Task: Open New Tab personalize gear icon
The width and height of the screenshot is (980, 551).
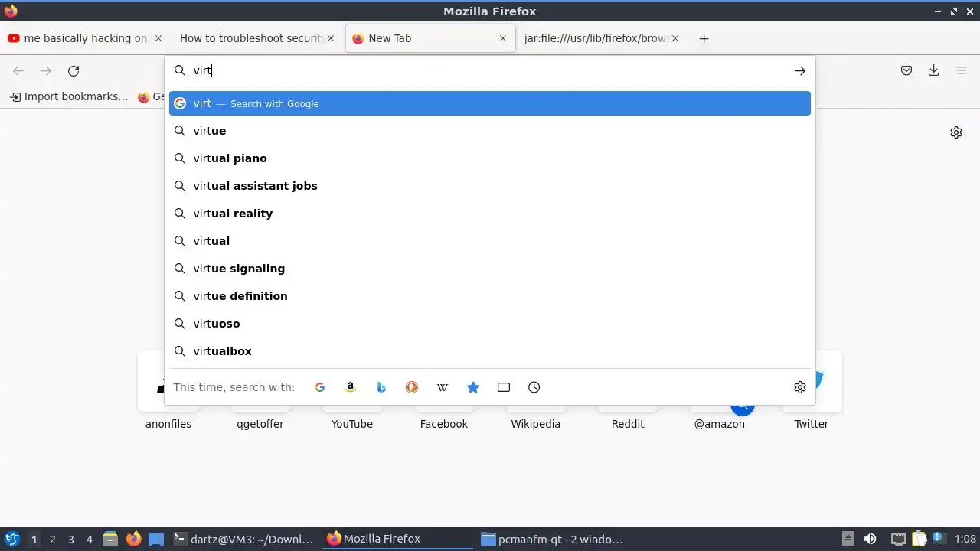Action: coord(956,132)
